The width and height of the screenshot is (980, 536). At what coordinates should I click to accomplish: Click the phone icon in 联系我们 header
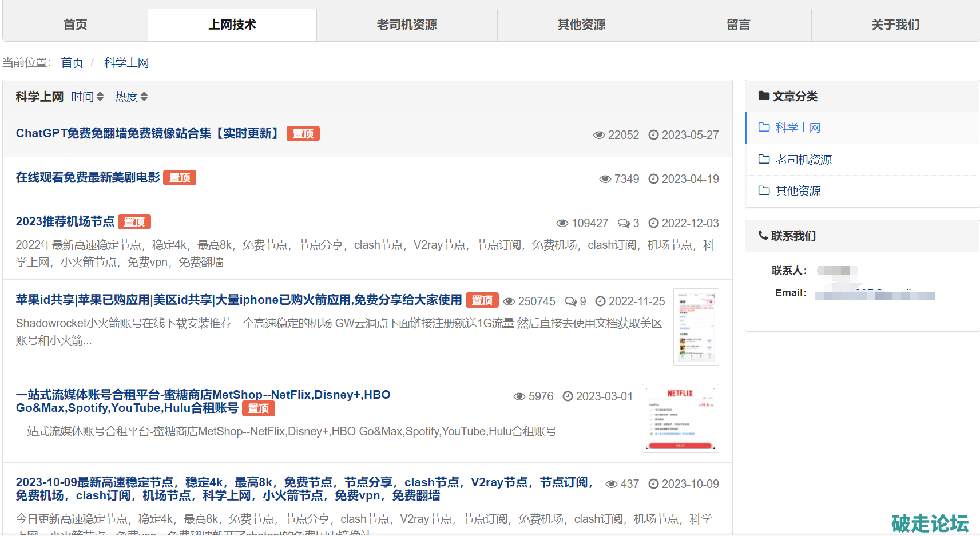[763, 235]
